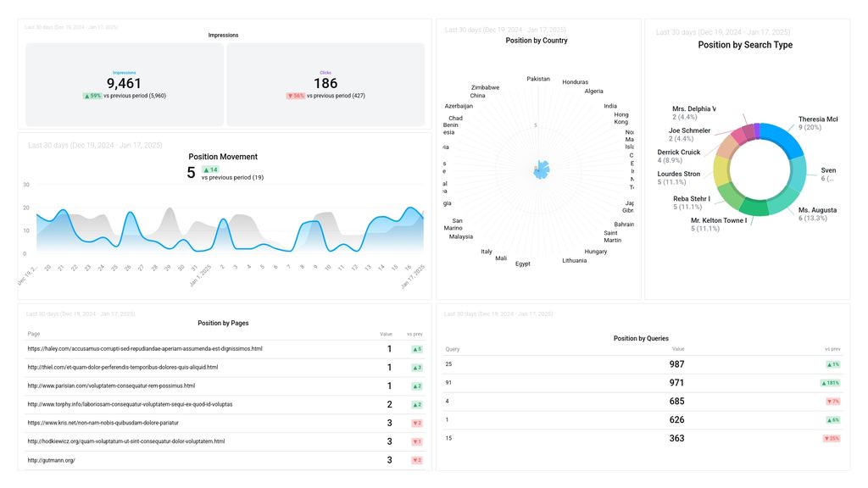868x488 pixels.
Task: Select the Zimbabwe label on the radar chart
Action: coord(486,87)
